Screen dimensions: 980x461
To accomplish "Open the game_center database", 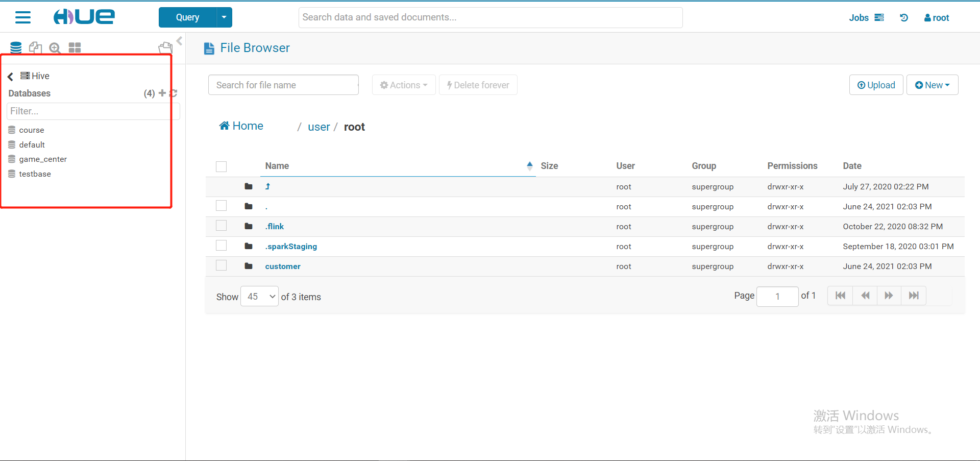I will click(43, 159).
